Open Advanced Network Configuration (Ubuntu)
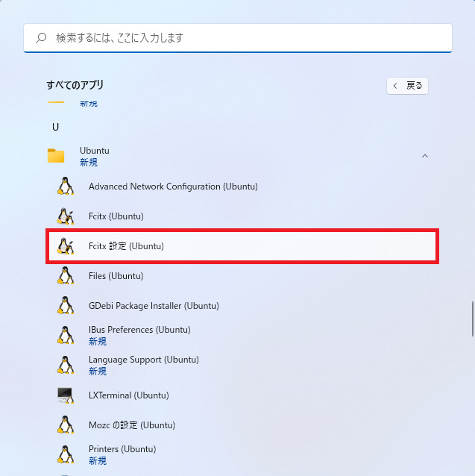Image resolution: width=475 pixels, height=476 pixels. [173, 187]
